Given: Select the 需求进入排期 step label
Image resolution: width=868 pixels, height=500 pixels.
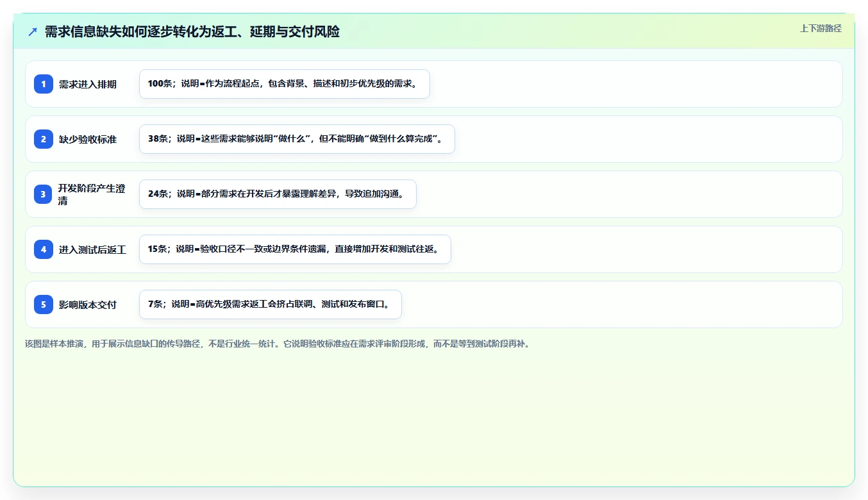Looking at the screenshot, I should (x=88, y=84).
